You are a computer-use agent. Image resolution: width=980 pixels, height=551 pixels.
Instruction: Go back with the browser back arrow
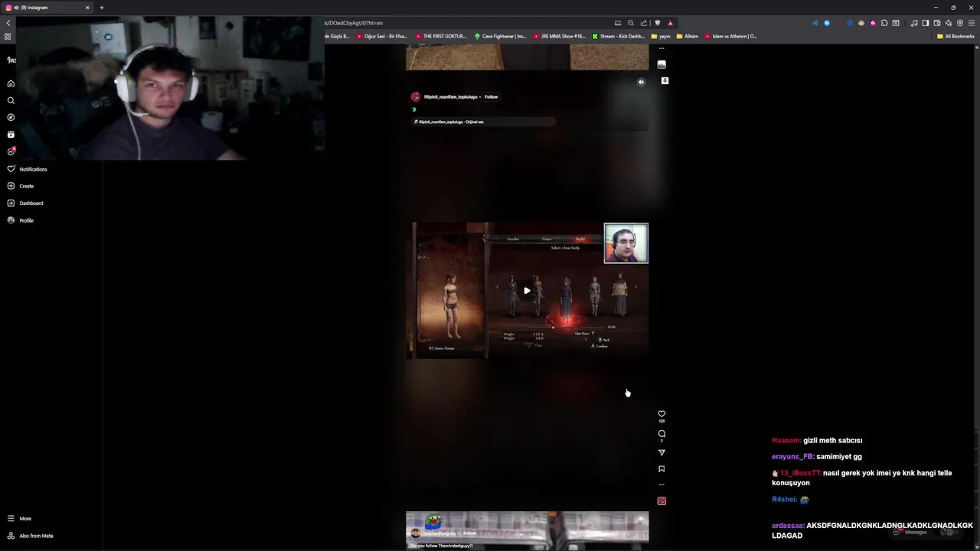pyautogui.click(x=8, y=23)
